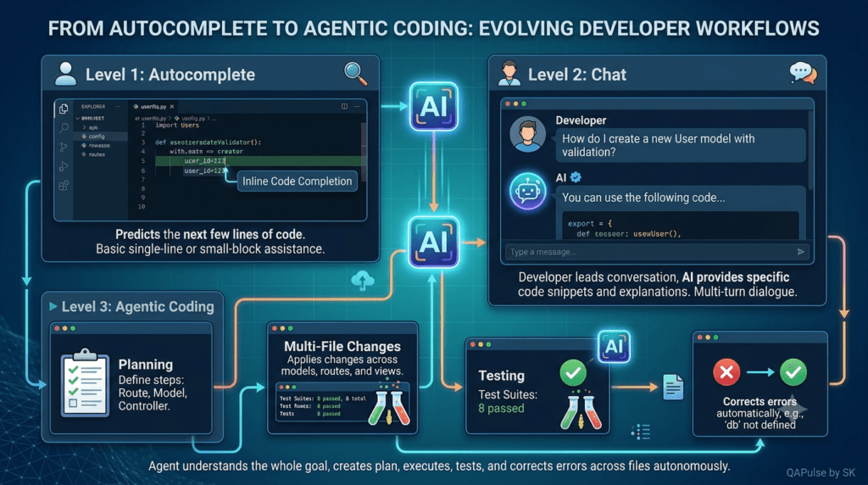Click the Planning heading
The height and width of the screenshot is (485, 868).
tap(146, 365)
